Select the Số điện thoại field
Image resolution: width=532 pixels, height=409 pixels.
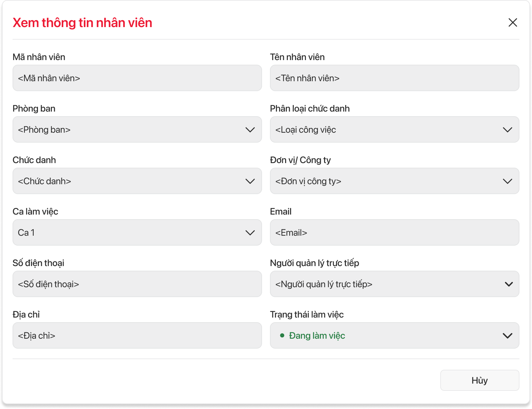[137, 284]
